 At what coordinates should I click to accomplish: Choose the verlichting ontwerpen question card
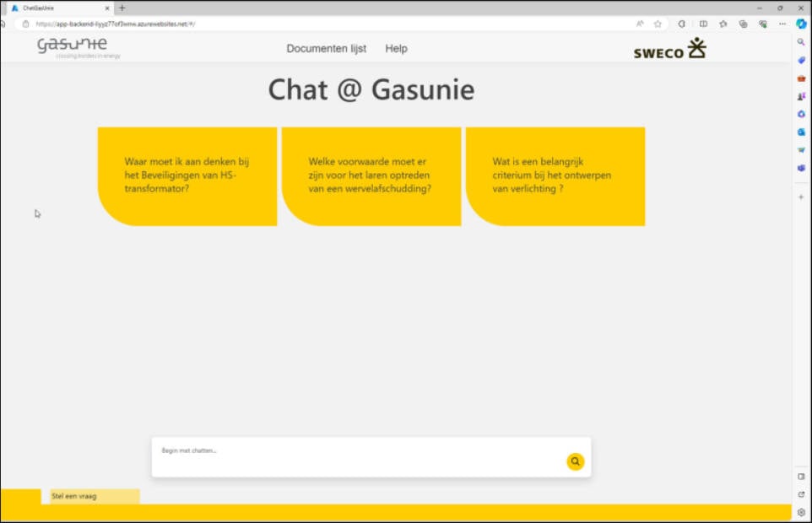coord(555,176)
